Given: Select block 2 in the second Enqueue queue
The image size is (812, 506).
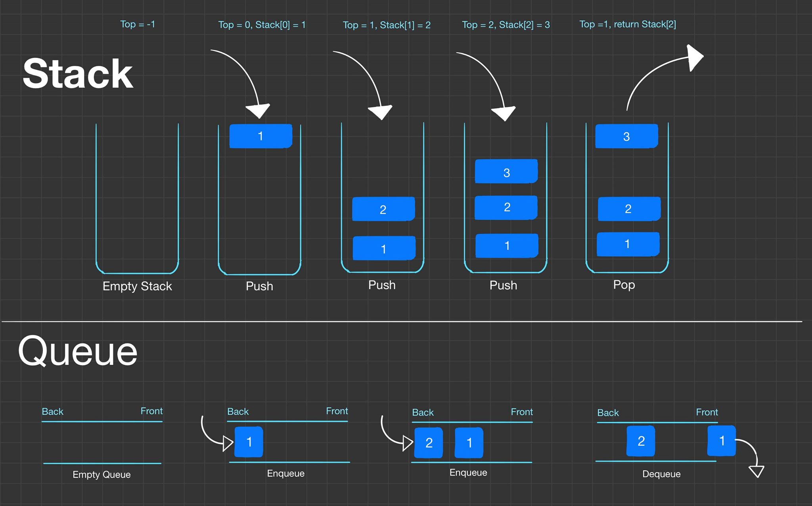Looking at the screenshot, I should (x=429, y=443).
